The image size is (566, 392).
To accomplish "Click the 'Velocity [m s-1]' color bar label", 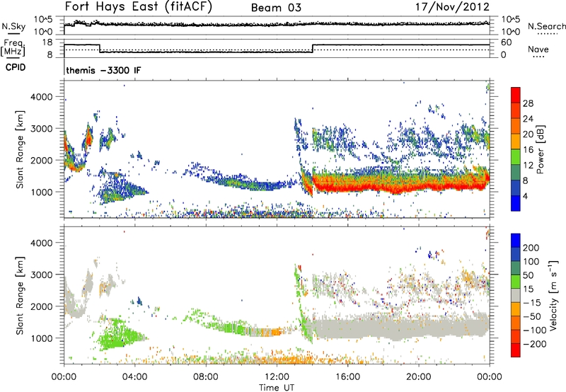I will [x=553, y=295].
